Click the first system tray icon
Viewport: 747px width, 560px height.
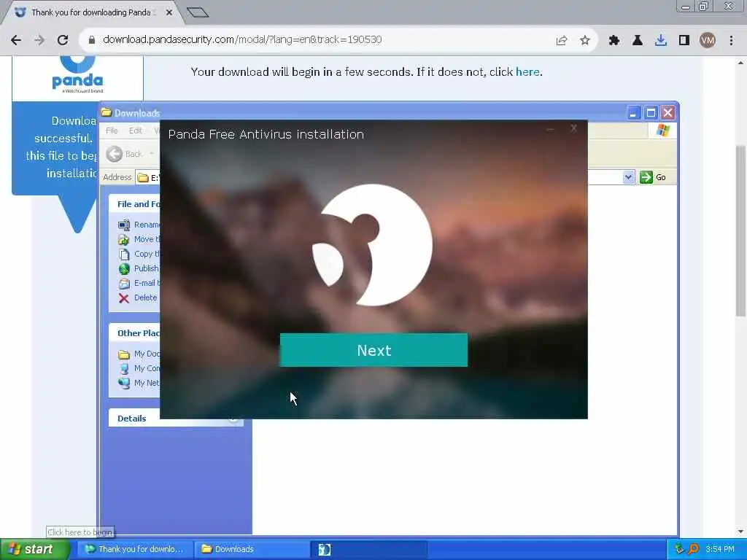point(680,549)
